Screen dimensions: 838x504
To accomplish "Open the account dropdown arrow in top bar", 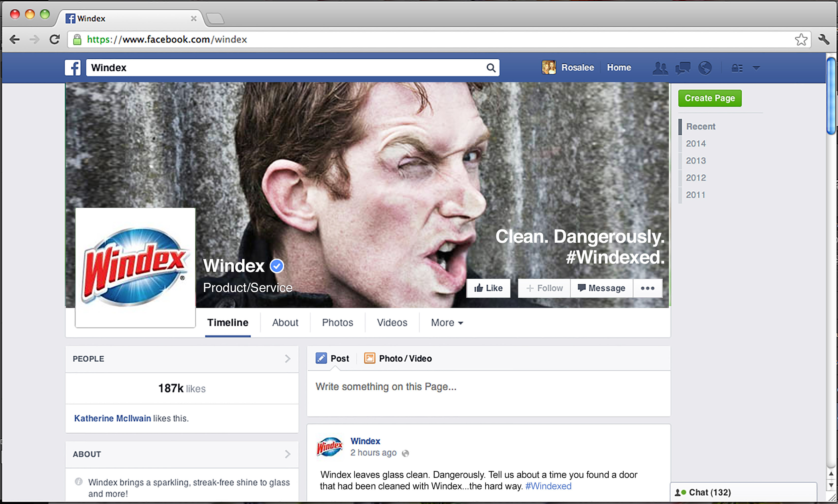I will point(756,68).
